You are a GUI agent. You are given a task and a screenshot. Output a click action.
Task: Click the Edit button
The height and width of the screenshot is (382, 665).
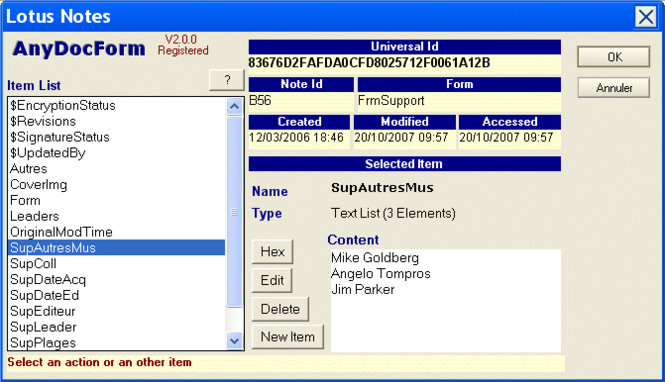click(x=272, y=280)
